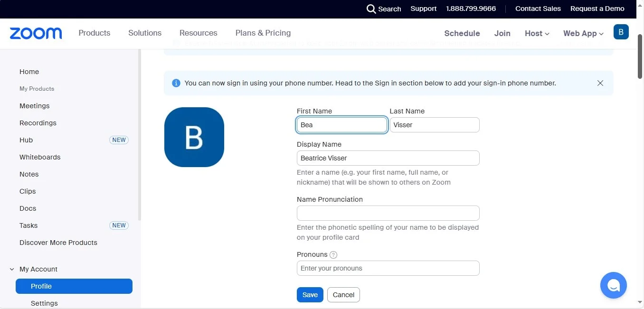The image size is (644, 309).
Task: Click Contact Sales
Action: (538, 9)
